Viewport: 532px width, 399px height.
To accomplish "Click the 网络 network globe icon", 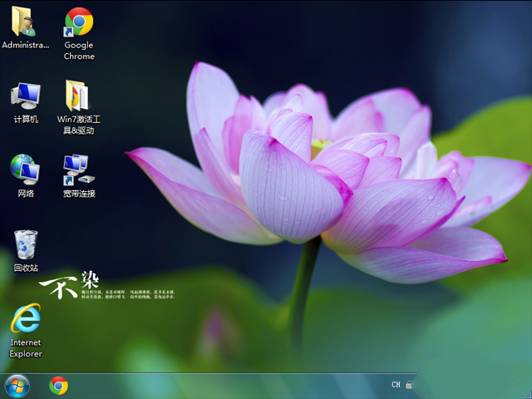I will [25, 169].
